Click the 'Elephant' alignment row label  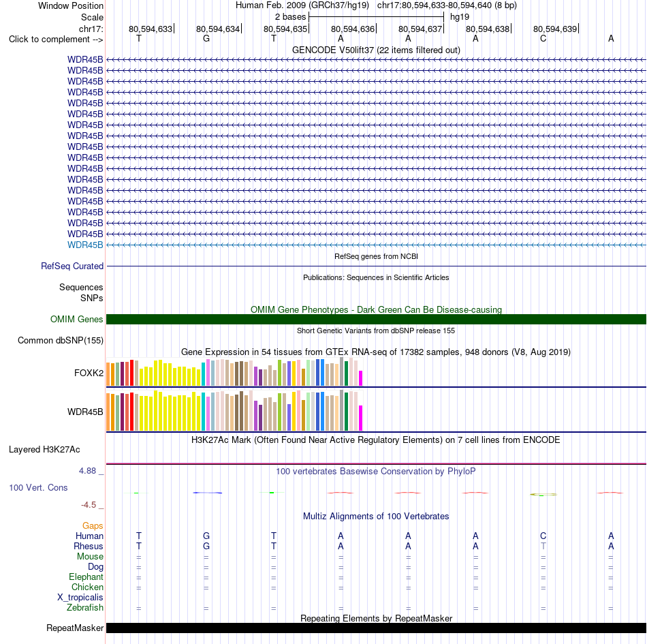tap(86, 577)
